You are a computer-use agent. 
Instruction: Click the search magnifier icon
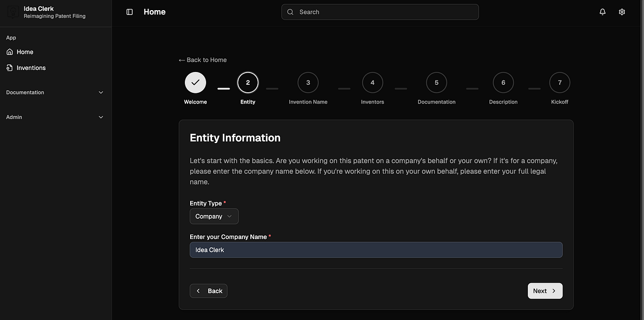coord(290,12)
